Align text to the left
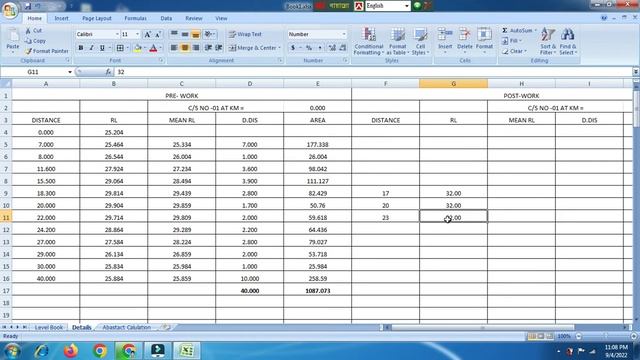 click(174, 48)
